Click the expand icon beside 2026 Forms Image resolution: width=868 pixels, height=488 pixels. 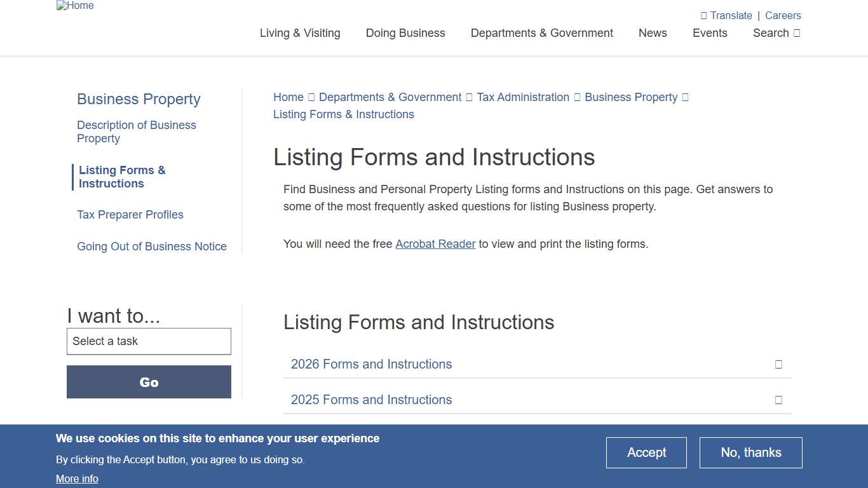pyautogui.click(x=778, y=364)
